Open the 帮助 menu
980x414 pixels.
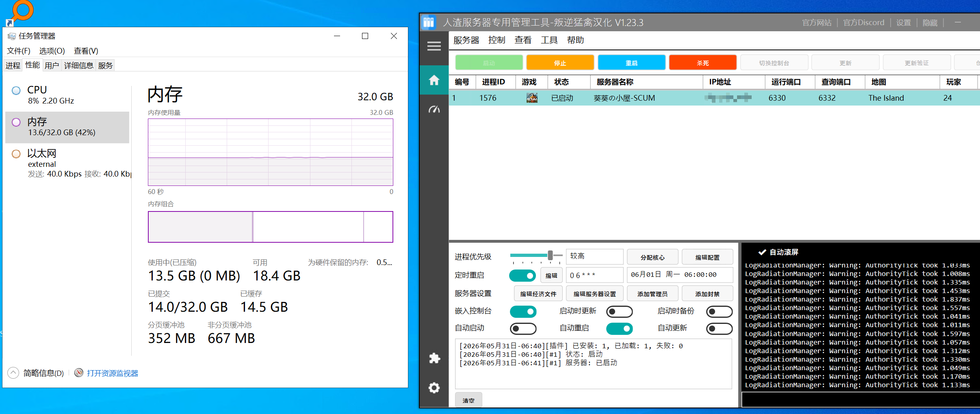pos(575,40)
